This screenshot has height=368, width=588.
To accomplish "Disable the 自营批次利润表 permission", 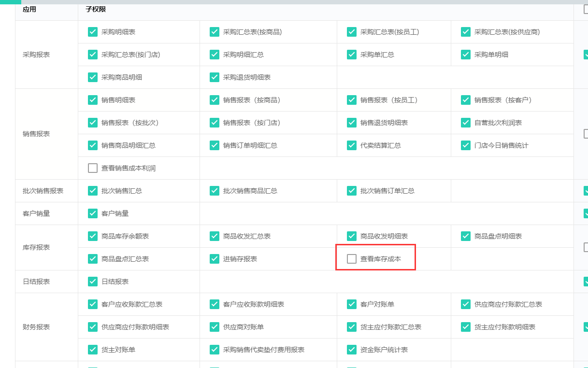I will point(466,123).
